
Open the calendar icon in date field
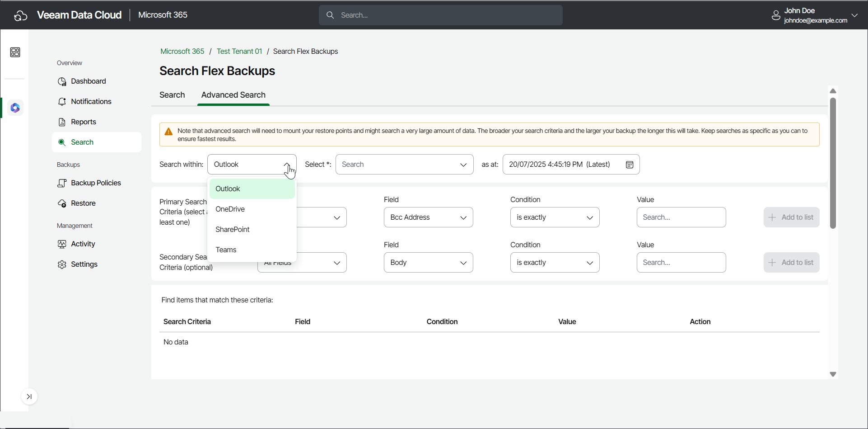(630, 165)
